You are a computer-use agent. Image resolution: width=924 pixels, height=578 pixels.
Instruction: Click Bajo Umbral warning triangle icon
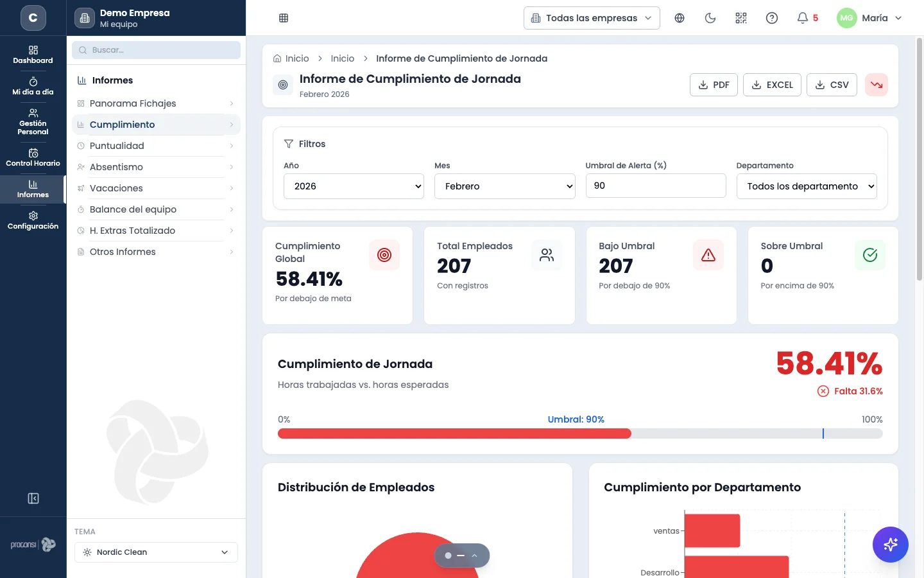tap(708, 255)
